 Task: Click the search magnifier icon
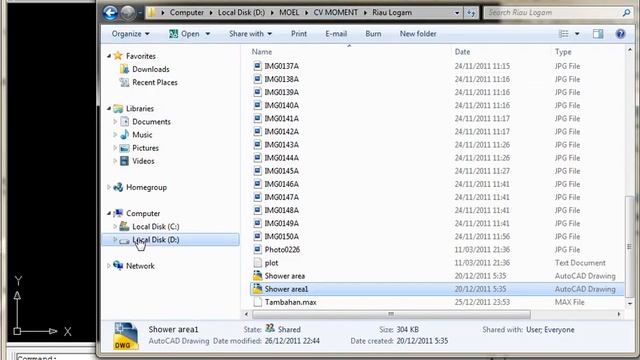pyautogui.click(x=627, y=13)
